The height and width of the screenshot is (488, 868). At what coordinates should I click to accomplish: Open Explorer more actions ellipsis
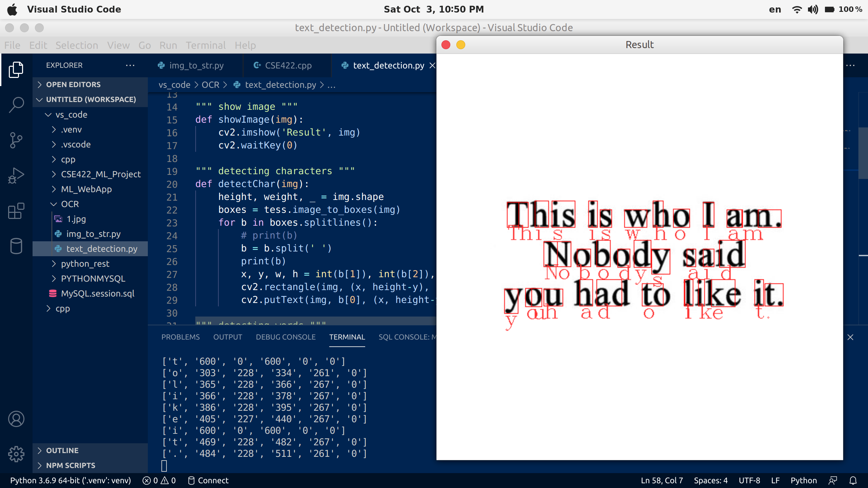(x=130, y=65)
